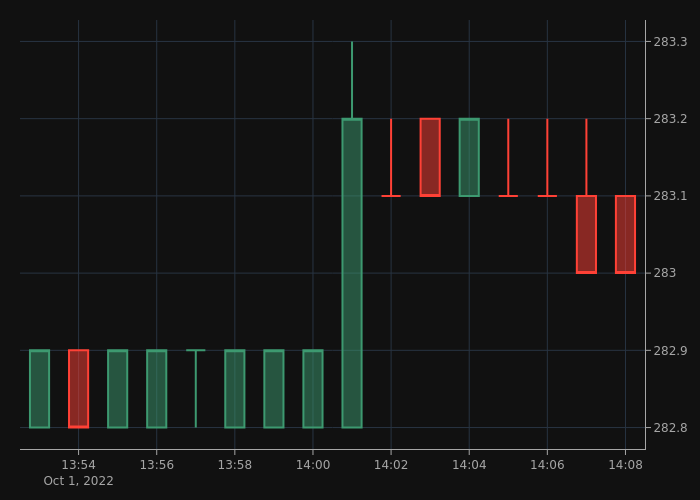Click the red doji candle at 14:05
Image resolution: width=700 pixels, height=500 pixels.
(x=508, y=158)
